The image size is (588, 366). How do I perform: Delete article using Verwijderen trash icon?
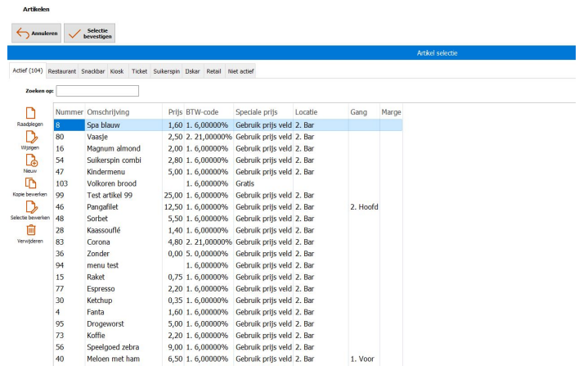tap(30, 230)
